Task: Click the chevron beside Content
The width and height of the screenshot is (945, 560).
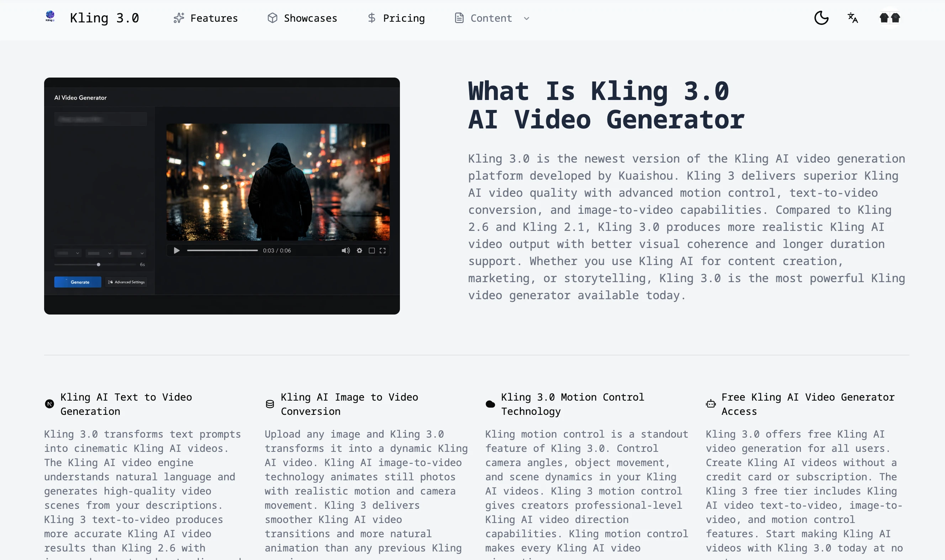Action: [x=527, y=19]
